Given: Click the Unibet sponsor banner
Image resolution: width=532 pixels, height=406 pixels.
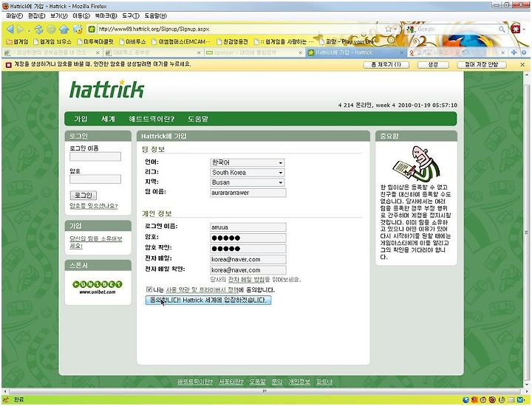Looking at the screenshot, I should click(98, 287).
